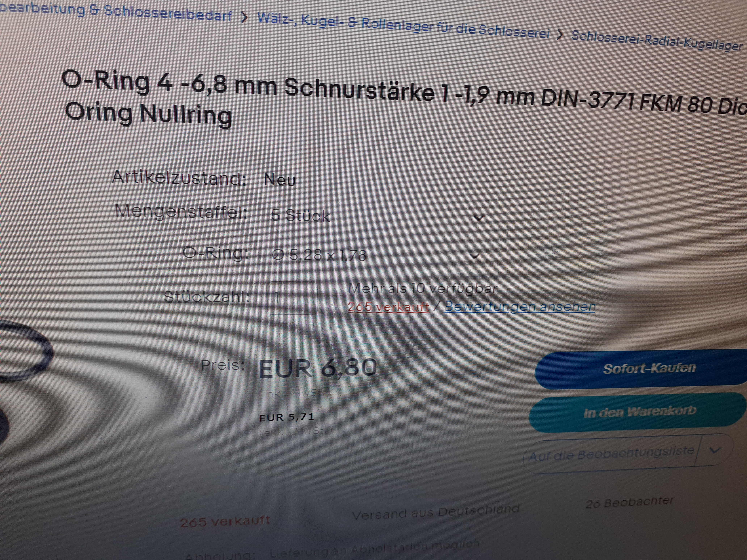Click the Stückzahl quantity input field

coord(292,298)
